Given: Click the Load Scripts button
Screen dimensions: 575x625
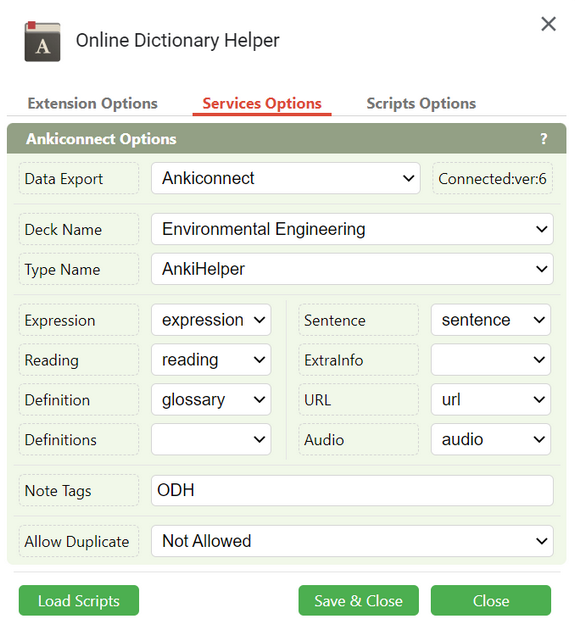Looking at the screenshot, I should pyautogui.click(x=79, y=601).
